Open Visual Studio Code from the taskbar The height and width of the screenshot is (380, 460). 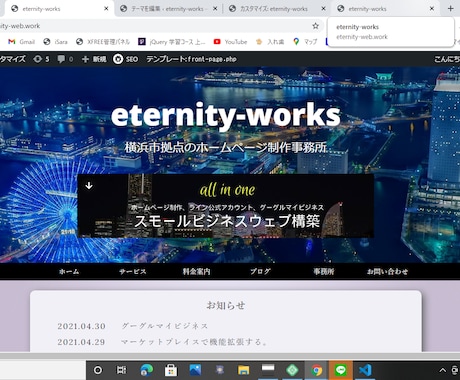[365, 370]
